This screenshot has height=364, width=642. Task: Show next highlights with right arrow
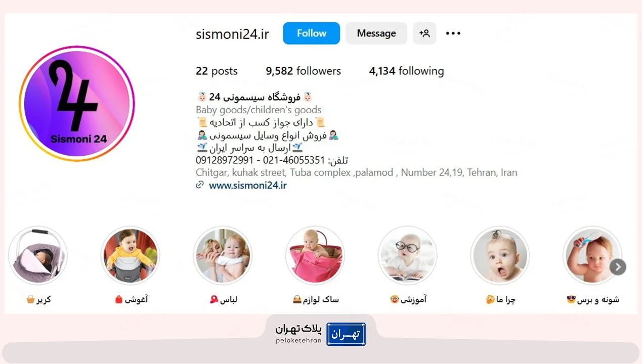618,267
